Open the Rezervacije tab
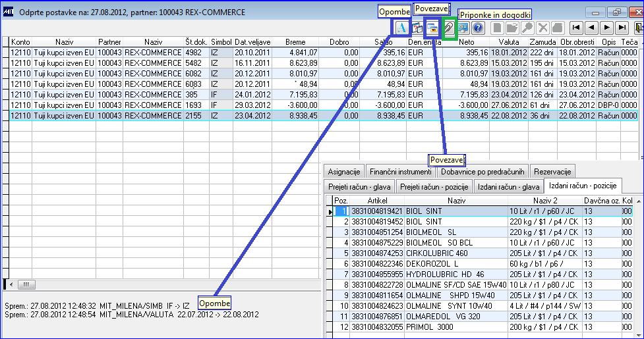This screenshot has height=339, width=644. tap(554, 171)
